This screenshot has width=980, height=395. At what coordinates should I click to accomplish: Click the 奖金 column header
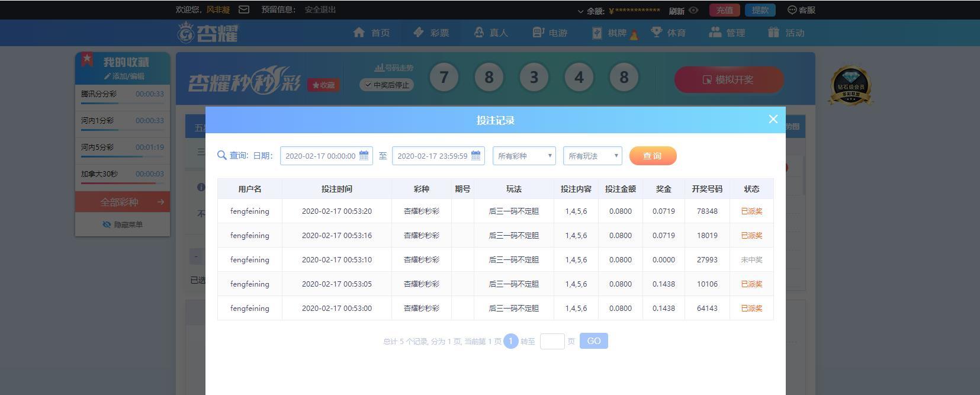click(x=664, y=189)
